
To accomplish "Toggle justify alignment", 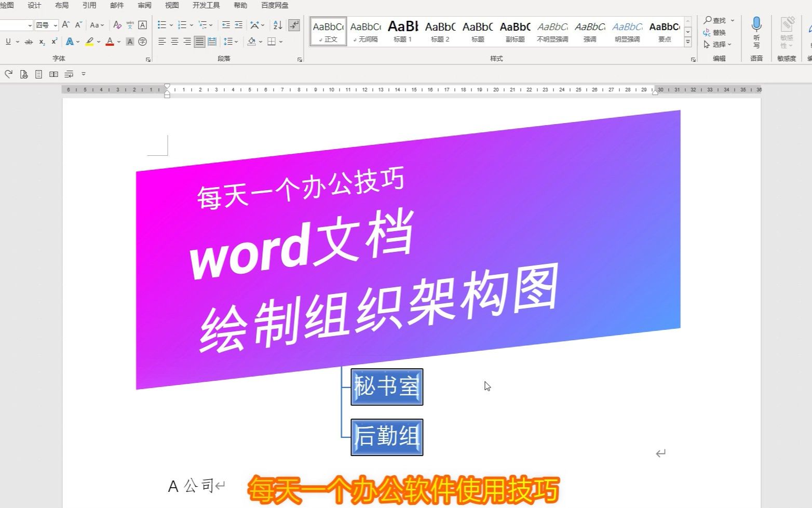I will click(199, 42).
